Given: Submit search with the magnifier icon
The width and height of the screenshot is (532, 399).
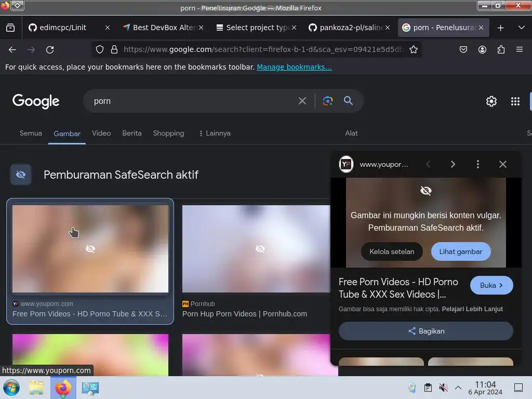Looking at the screenshot, I should 348,101.
